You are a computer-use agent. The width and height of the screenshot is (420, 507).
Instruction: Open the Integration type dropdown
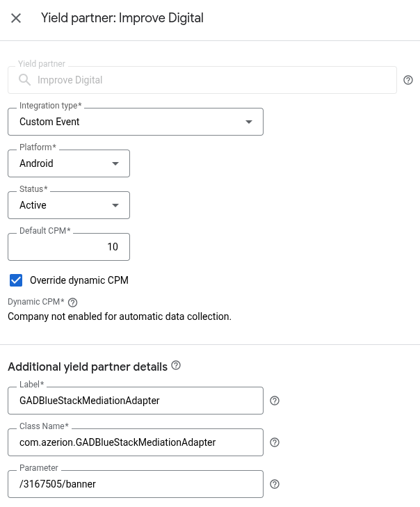[x=136, y=122]
